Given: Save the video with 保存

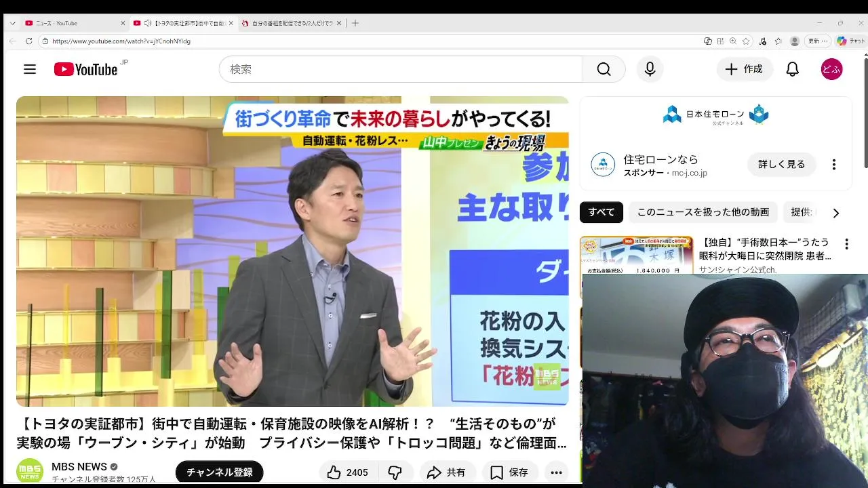Looking at the screenshot, I should 510,472.
